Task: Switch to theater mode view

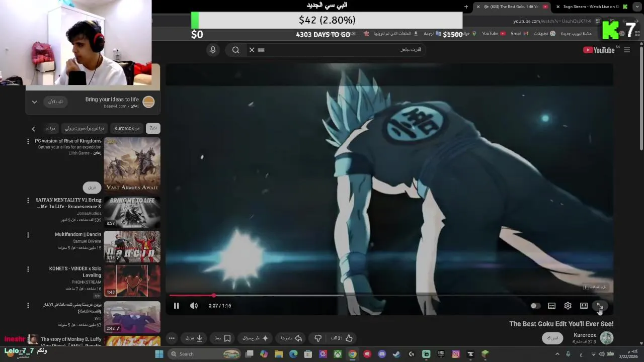Action: point(584,306)
